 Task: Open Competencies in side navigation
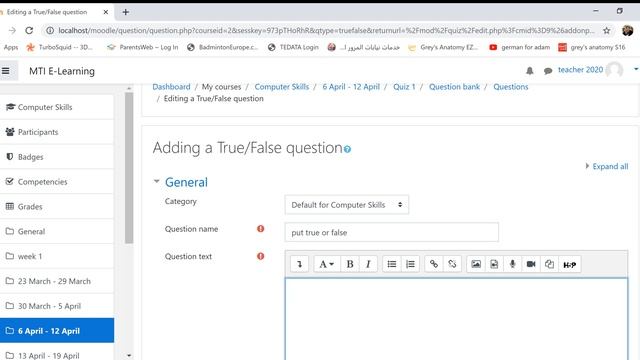click(57, 182)
